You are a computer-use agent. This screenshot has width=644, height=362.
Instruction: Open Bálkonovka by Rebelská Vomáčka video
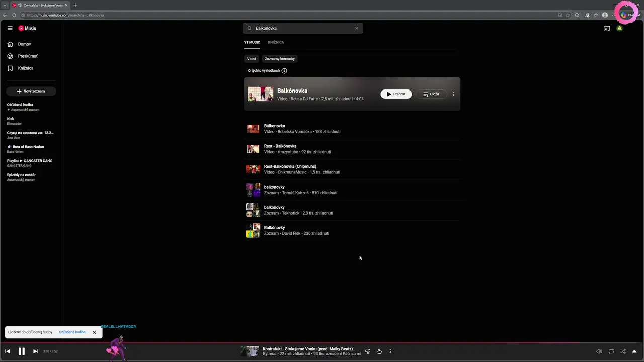(x=352, y=129)
